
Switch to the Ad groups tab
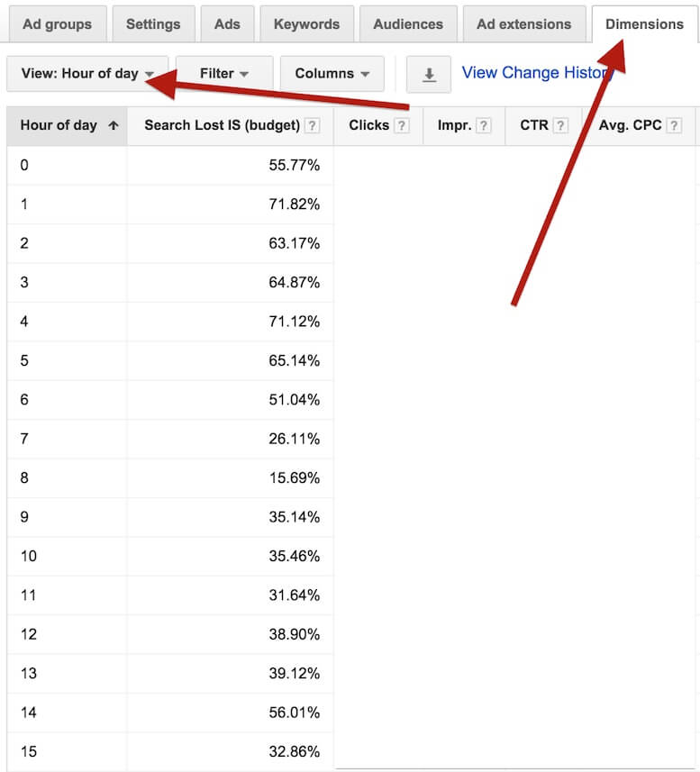(58, 24)
